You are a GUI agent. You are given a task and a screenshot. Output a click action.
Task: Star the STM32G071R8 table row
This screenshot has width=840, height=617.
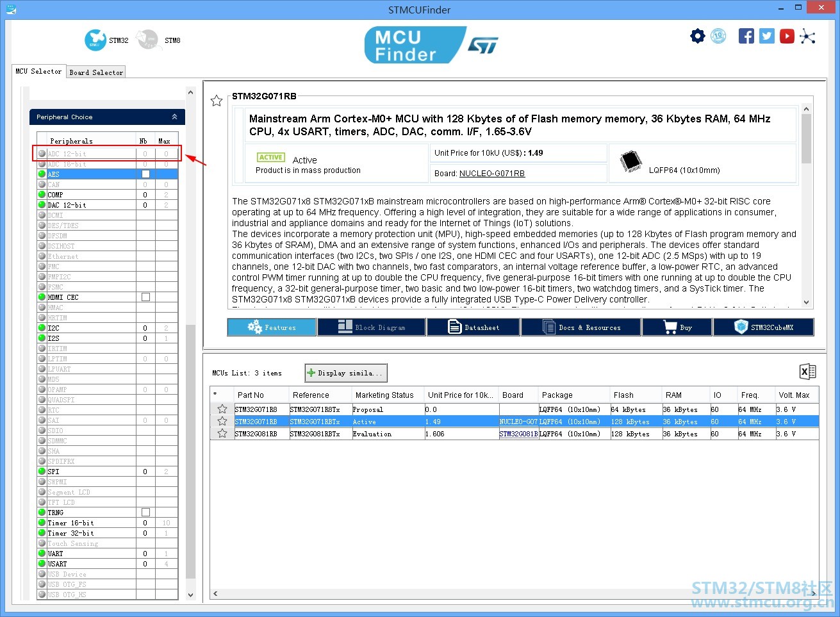pyautogui.click(x=222, y=409)
